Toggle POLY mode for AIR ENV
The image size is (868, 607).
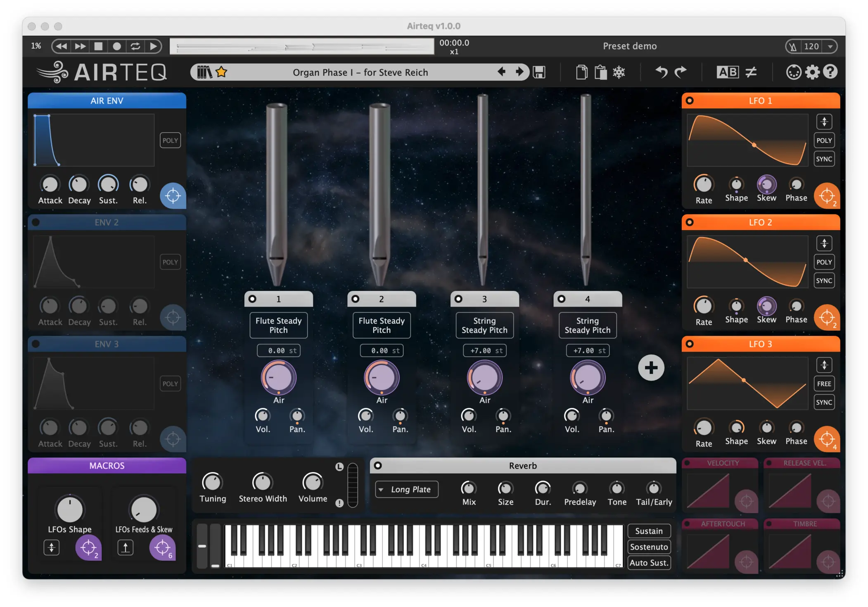tap(170, 140)
